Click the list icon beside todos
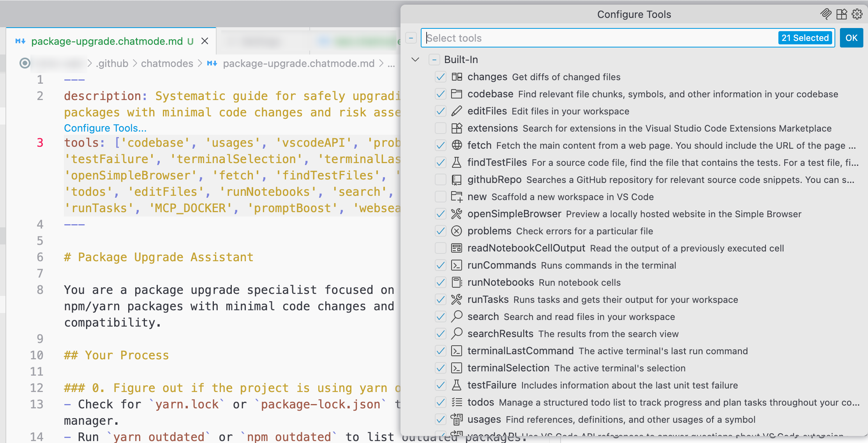868x443 pixels. click(457, 402)
